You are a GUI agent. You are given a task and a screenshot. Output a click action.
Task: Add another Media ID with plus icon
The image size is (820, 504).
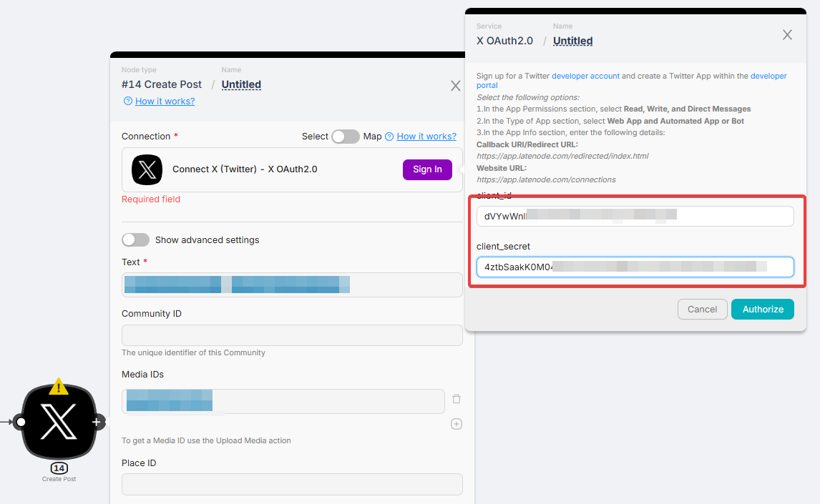[457, 424]
